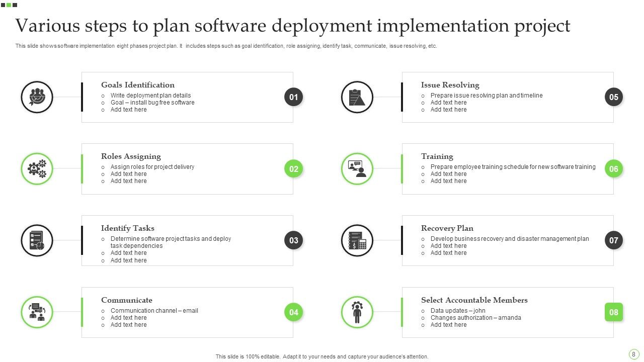Click the 01 badge on Goals Identification
This screenshot has height=362, width=644.
pos(293,97)
